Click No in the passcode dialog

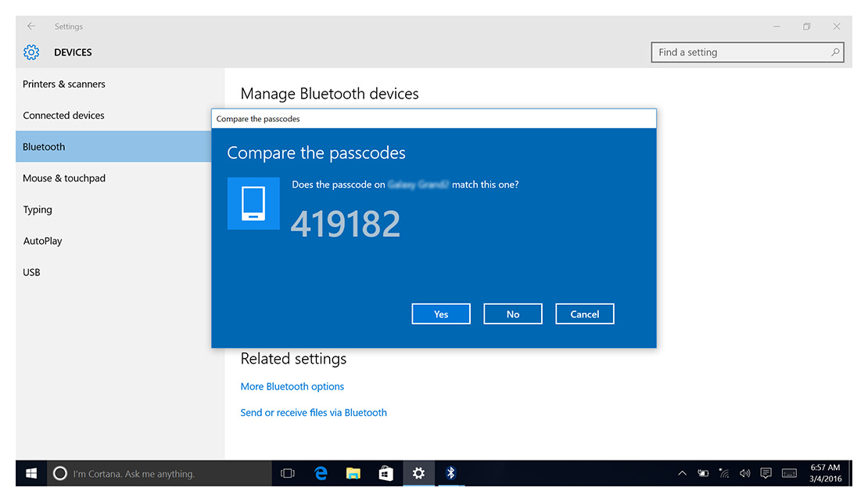[513, 314]
